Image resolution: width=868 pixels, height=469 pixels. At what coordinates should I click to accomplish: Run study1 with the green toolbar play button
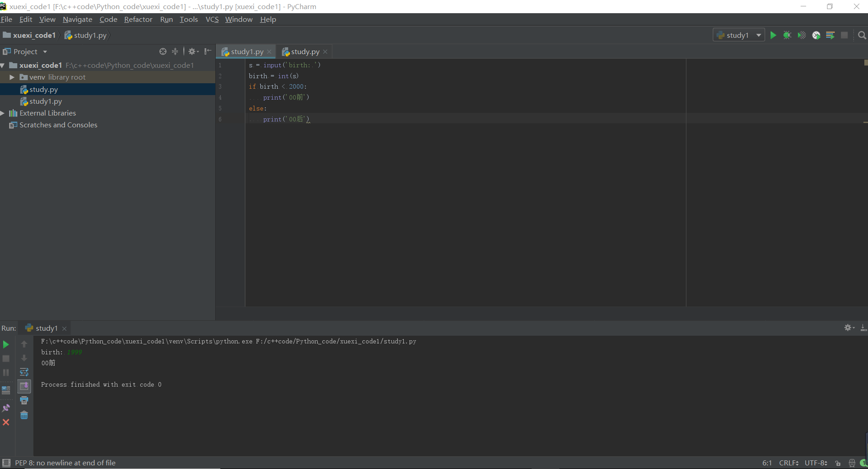(773, 35)
